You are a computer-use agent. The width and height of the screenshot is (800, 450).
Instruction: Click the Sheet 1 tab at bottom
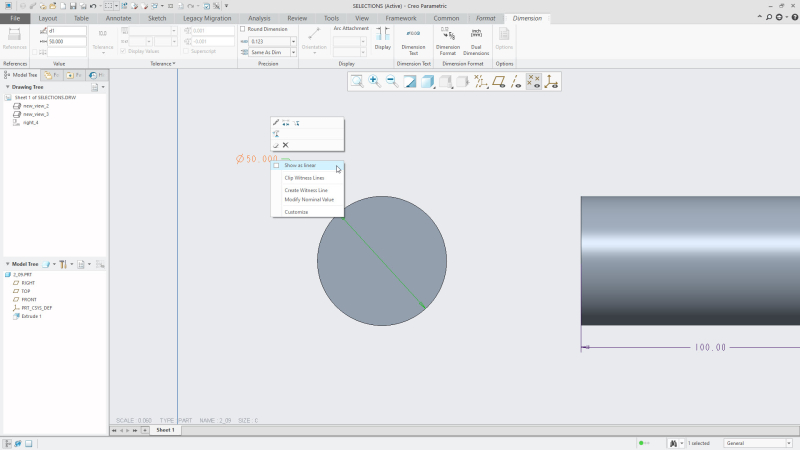point(165,430)
